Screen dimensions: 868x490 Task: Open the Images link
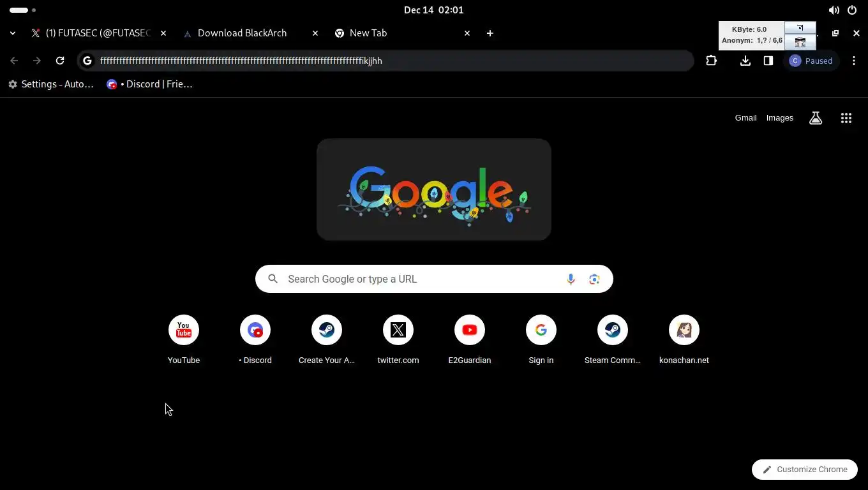[x=780, y=118]
